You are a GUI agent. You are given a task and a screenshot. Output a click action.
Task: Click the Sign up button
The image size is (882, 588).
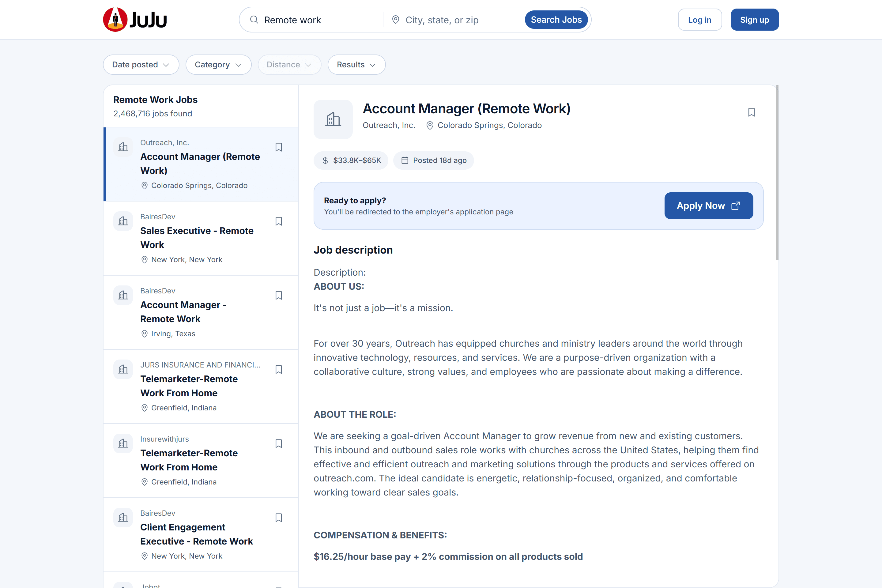(755, 20)
